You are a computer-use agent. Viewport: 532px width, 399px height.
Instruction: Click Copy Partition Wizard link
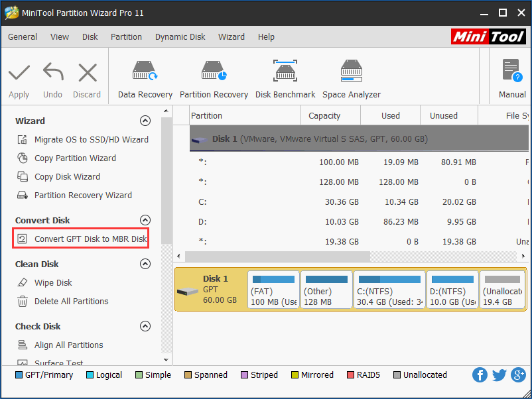[76, 158]
